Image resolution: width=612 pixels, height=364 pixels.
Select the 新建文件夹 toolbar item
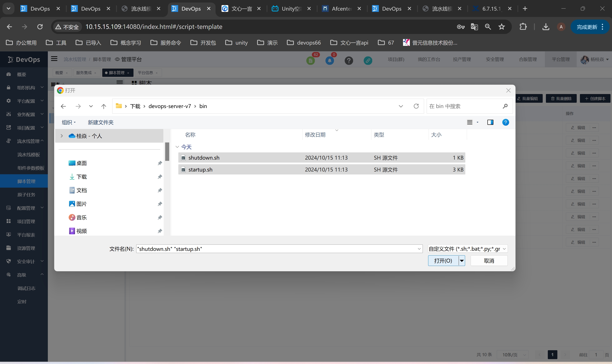(101, 122)
